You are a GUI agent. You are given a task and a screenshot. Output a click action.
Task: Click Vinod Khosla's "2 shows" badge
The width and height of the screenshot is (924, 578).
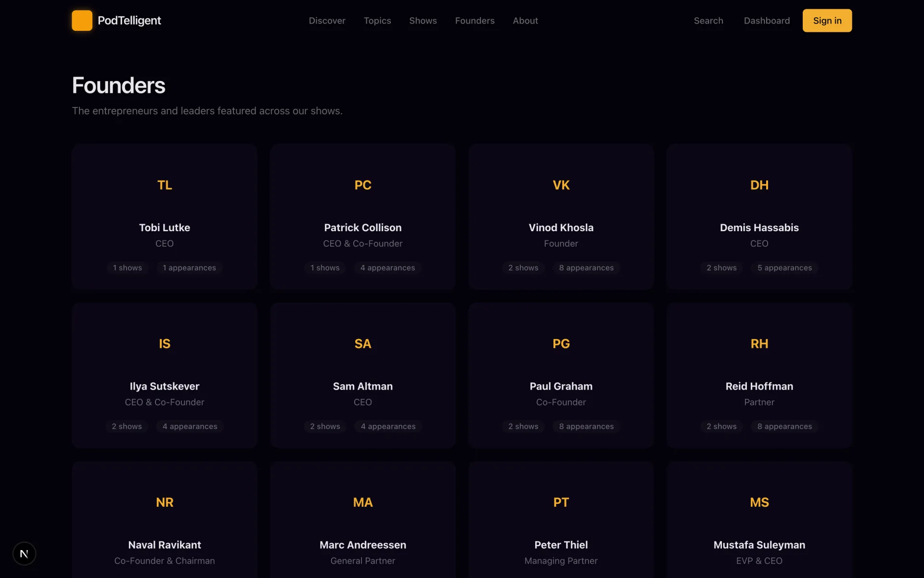point(523,268)
